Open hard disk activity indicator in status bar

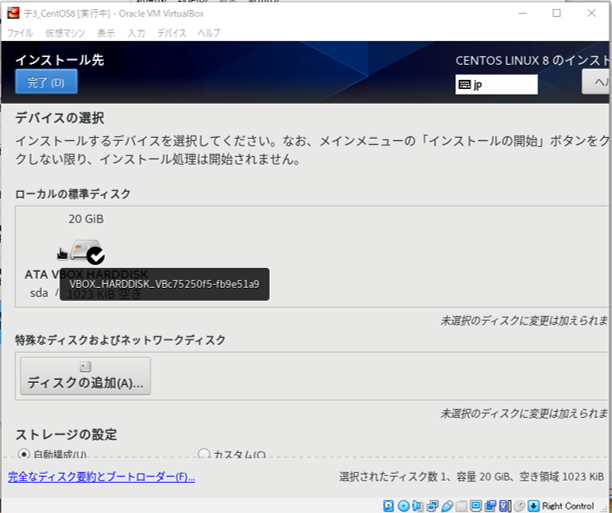[388, 506]
